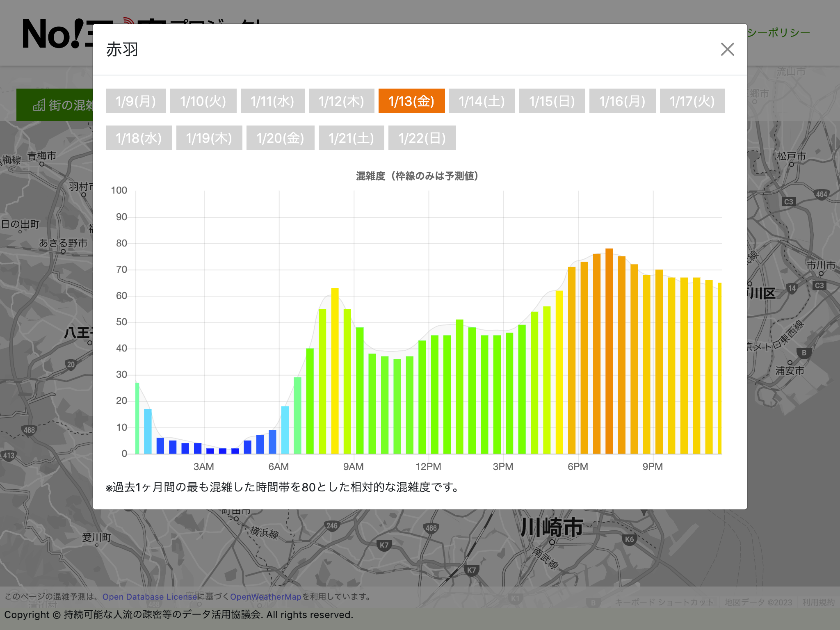Click the copyright notice text
Screen dimensions: 840x630
pyautogui.click(x=179, y=615)
